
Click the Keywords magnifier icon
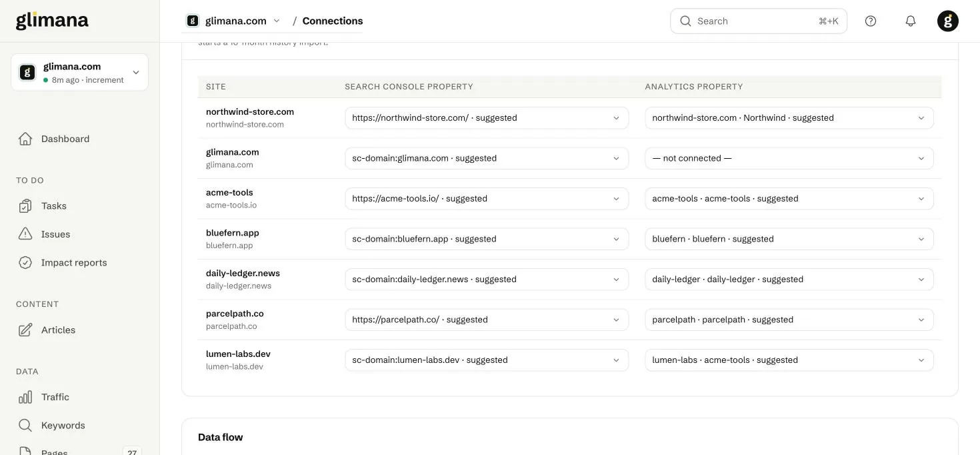25,425
